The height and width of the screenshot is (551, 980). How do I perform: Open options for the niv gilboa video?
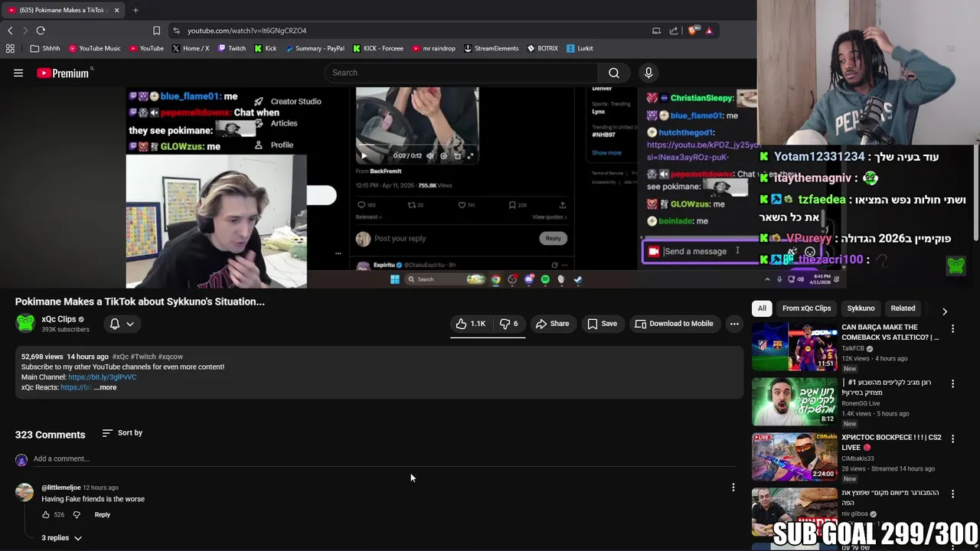pyautogui.click(x=952, y=494)
